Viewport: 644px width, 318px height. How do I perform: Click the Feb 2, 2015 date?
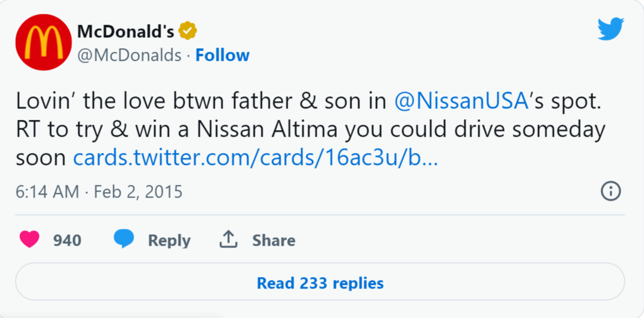pyautogui.click(x=139, y=192)
